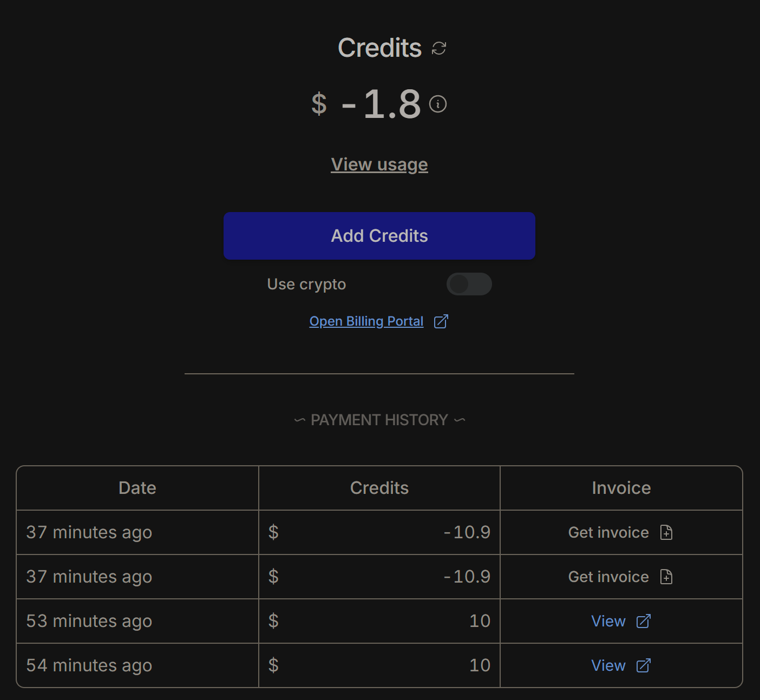Click the -1.8 balance amount
The width and height of the screenshot is (760, 700).
(x=381, y=104)
